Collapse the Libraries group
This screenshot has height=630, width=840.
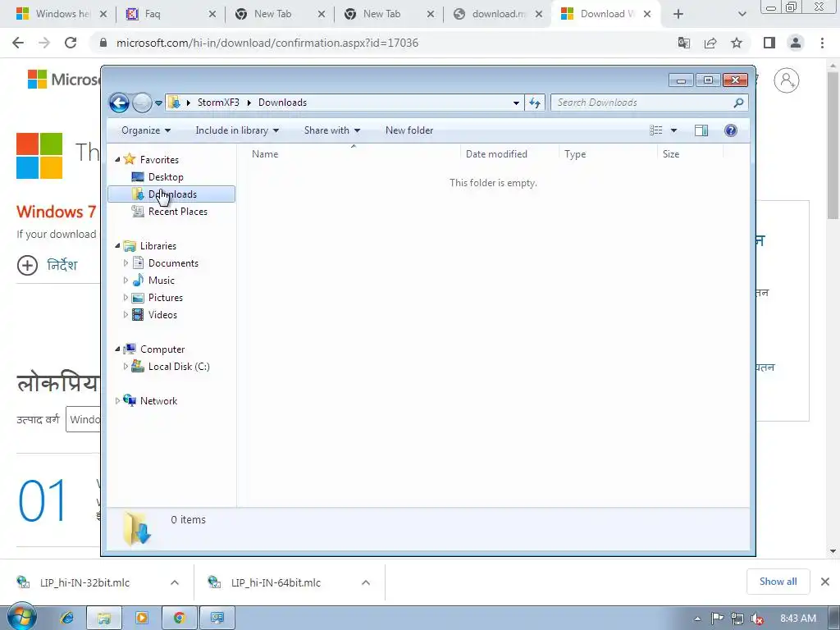pos(118,246)
